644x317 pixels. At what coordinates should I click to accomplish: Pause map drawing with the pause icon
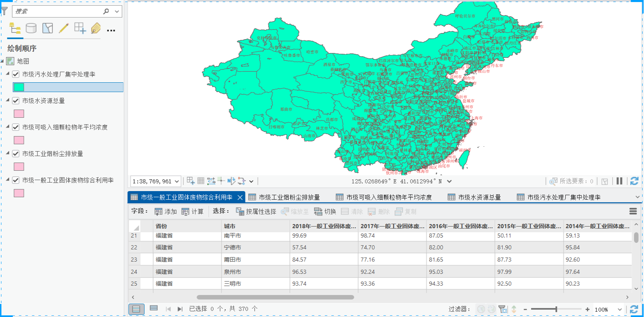619,181
